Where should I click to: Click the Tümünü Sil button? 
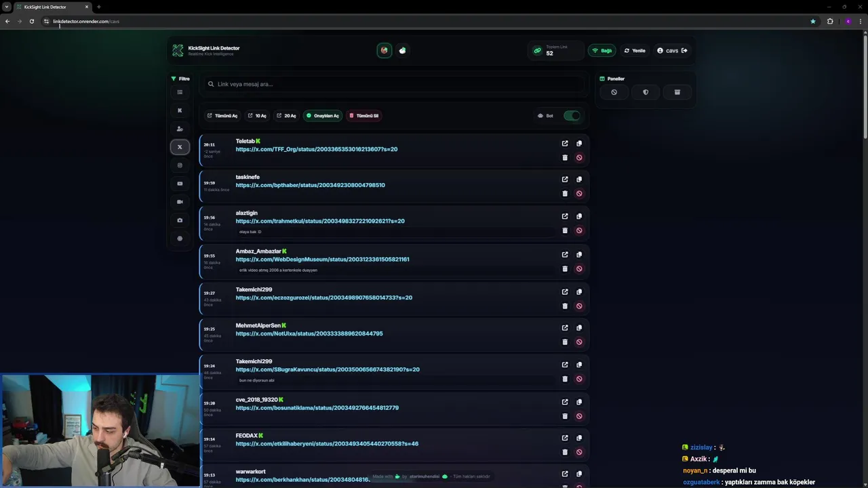(x=363, y=116)
